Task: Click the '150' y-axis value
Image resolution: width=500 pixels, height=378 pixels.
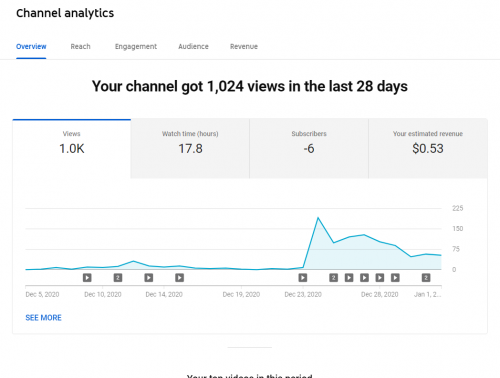Action: [458, 229]
